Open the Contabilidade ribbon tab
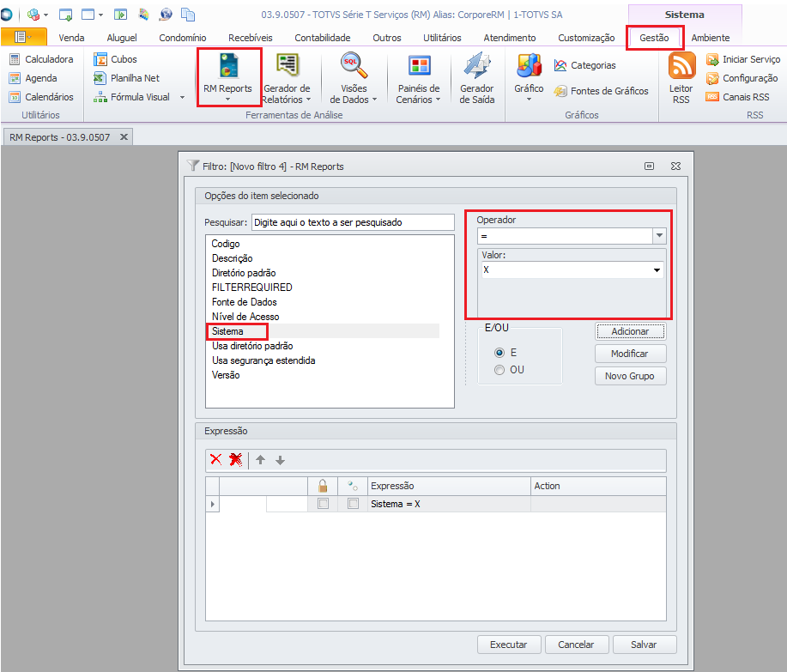 point(322,38)
